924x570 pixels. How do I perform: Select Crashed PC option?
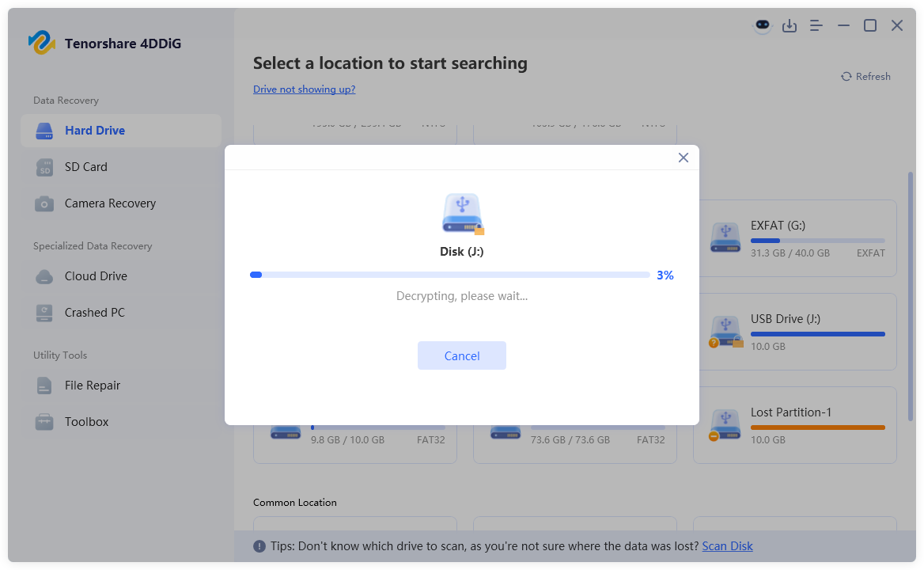pos(94,313)
